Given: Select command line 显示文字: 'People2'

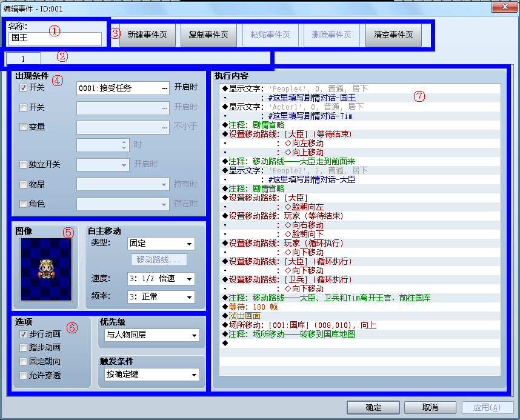Looking at the screenshot, I should [360, 170].
